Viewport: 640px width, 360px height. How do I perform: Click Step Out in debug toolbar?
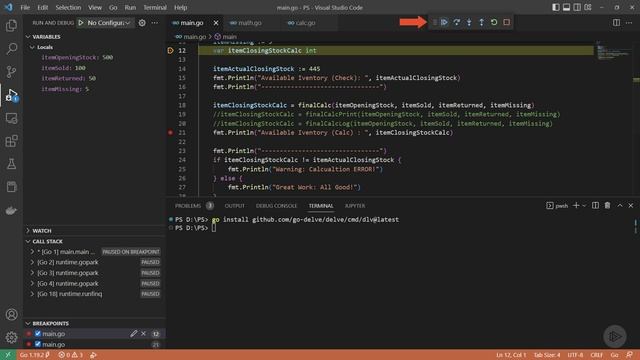click(x=482, y=22)
